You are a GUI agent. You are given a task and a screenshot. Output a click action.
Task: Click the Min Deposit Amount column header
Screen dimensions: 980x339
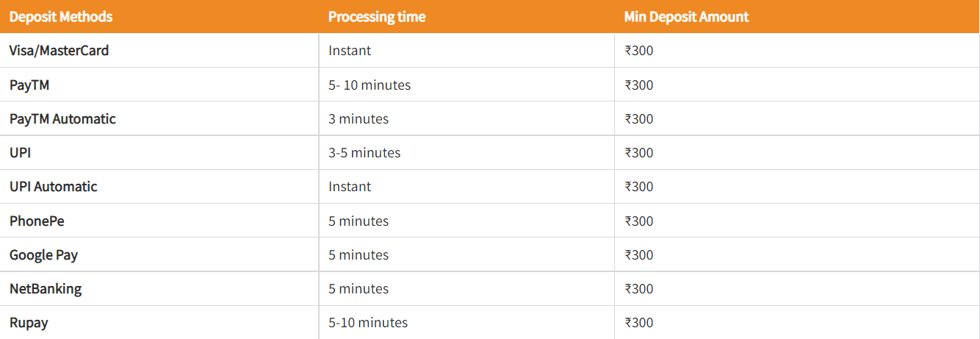[686, 16]
